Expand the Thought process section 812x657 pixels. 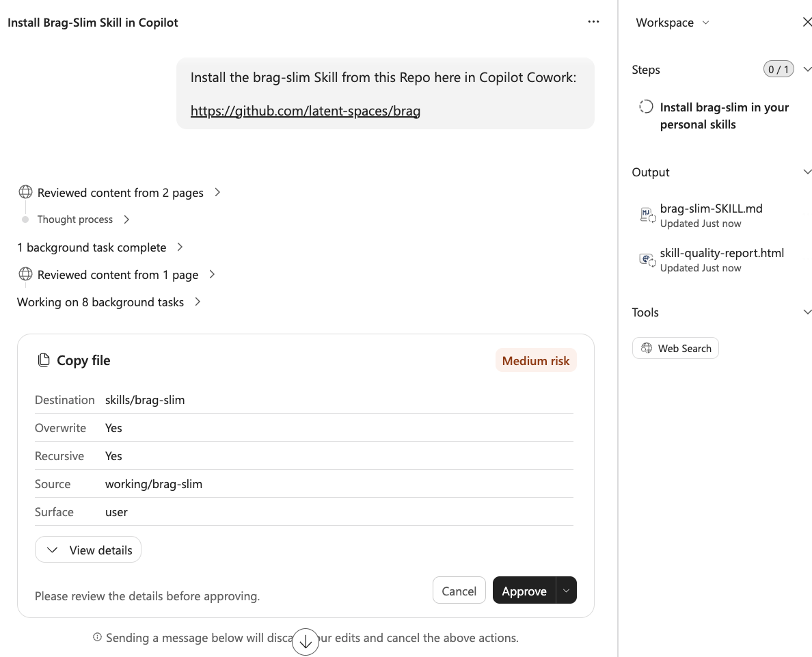[x=83, y=219]
